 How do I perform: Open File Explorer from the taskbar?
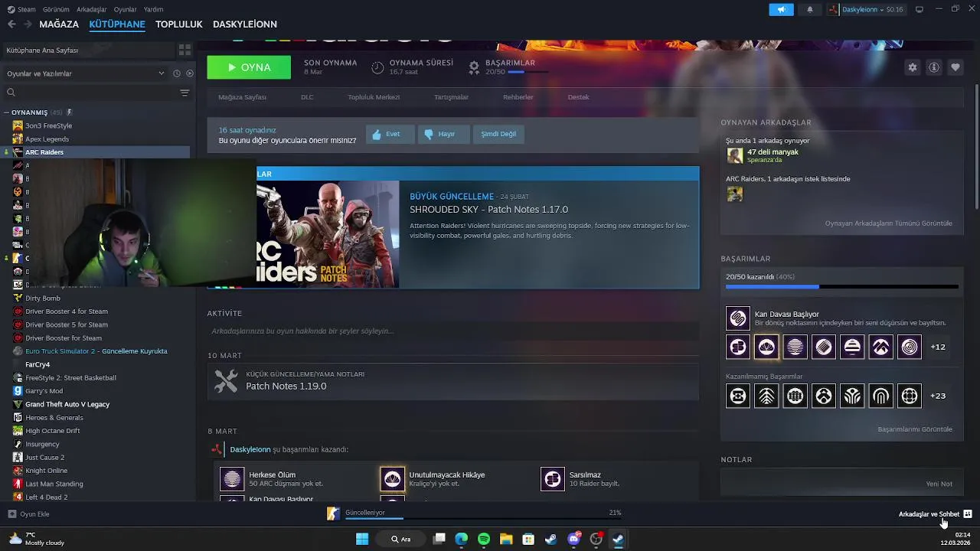click(x=506, y=539)
